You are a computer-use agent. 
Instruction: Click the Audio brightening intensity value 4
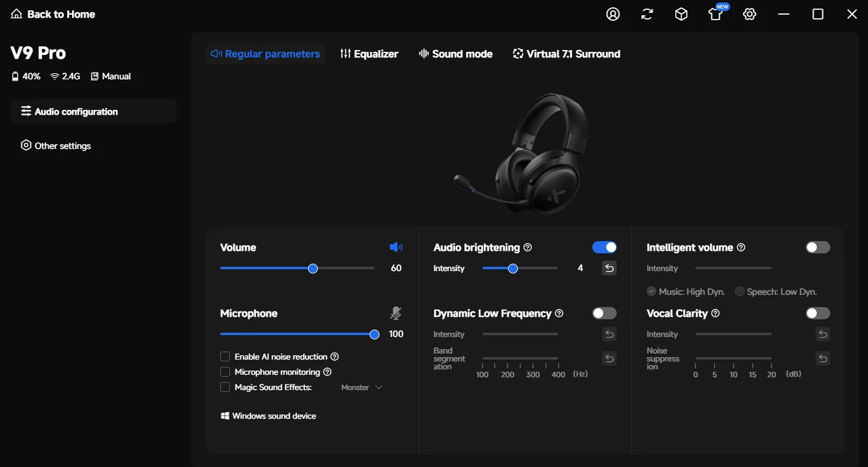point(581,268)
